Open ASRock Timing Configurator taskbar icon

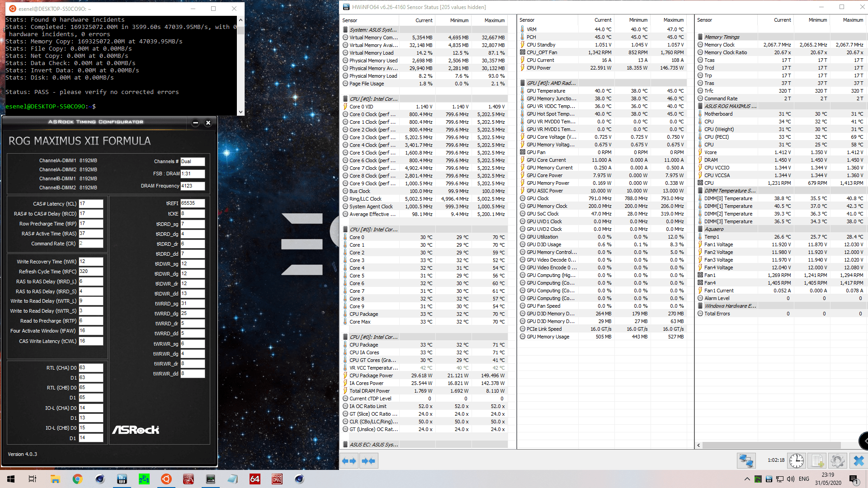tap(211, 479)
